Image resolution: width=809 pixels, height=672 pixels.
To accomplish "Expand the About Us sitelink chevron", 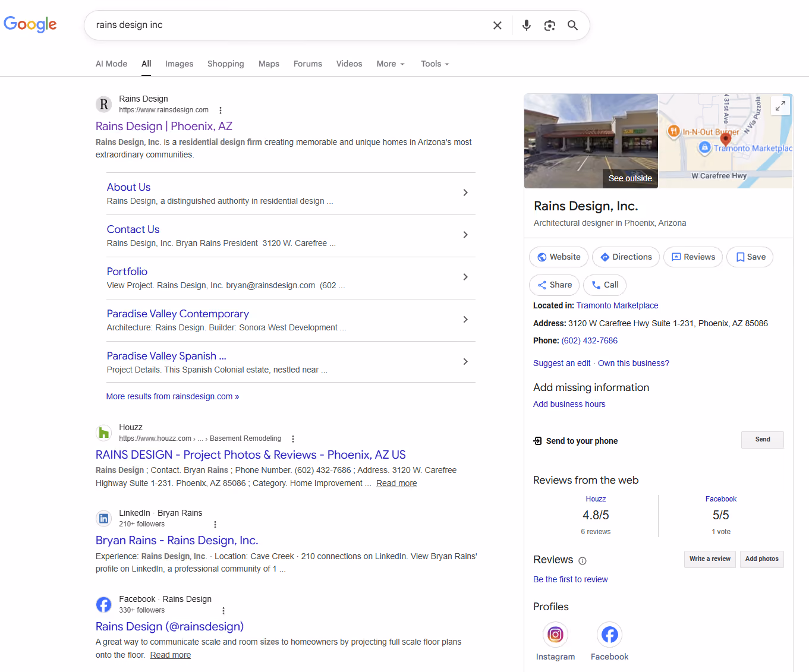I will pos(465,193).
